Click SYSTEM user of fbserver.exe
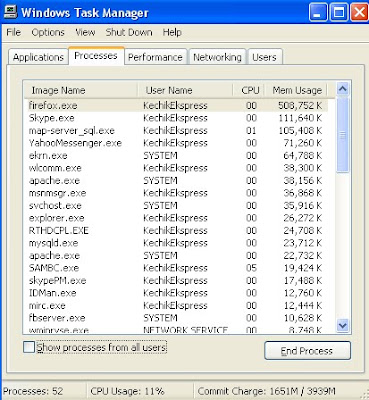Image resolution: width=369 pixels, height=400 pixels. point(160,318)
